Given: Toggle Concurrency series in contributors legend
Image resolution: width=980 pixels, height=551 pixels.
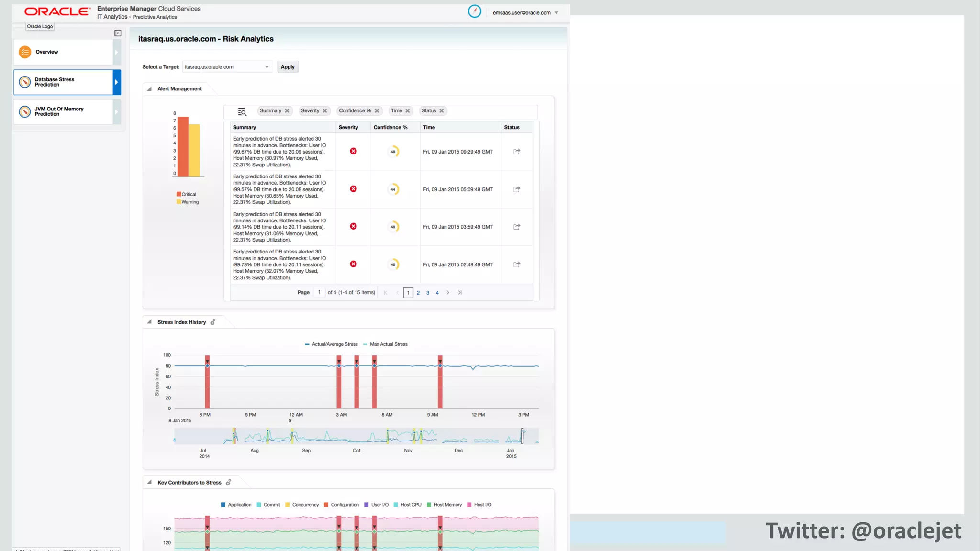Looking at the screenshot, I should [302, 505].
